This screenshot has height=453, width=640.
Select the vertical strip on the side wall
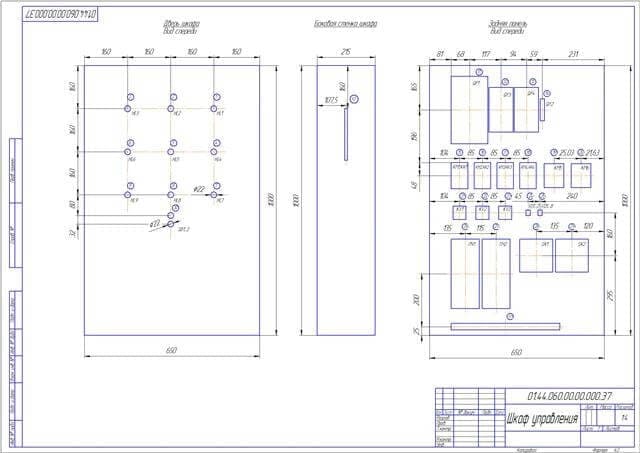[x=346, y=134]
